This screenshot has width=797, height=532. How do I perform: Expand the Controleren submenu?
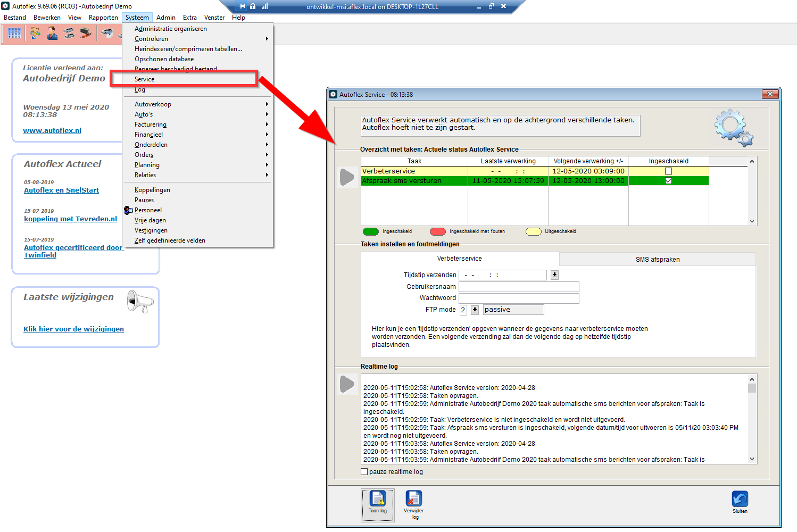coord(198,39)
